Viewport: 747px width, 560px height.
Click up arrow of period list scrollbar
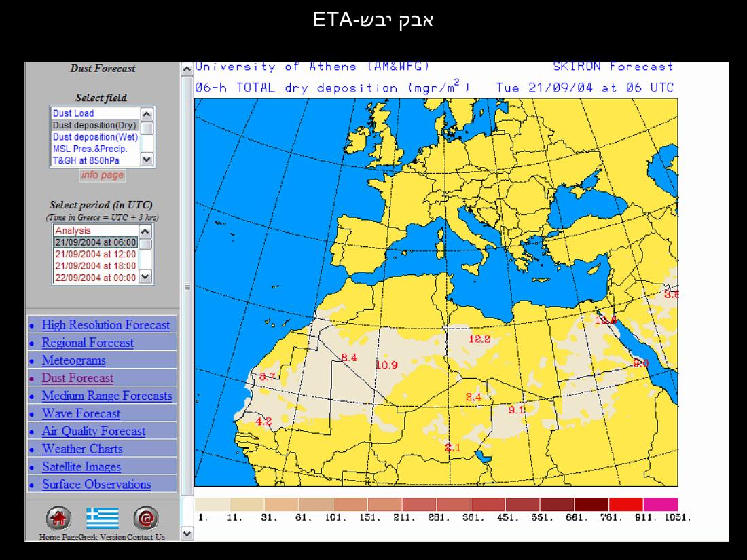pyautogui.click(x=145, y=231)
